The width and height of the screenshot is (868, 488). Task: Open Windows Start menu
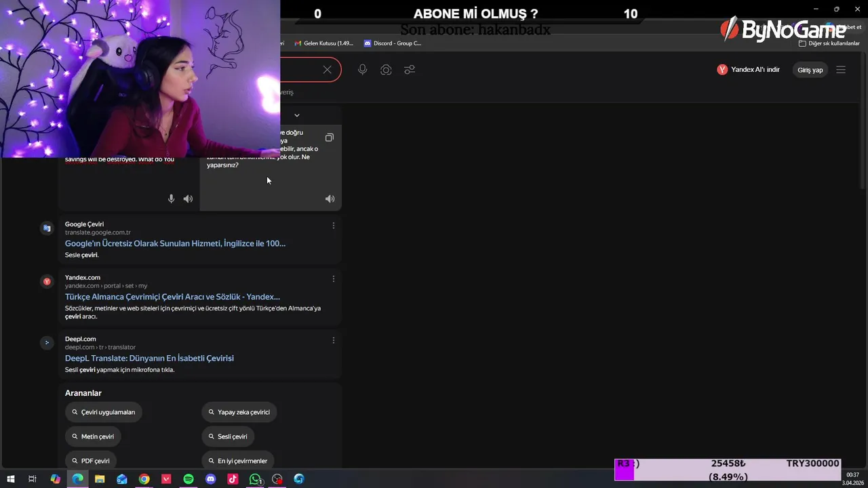tap(11, 479)
